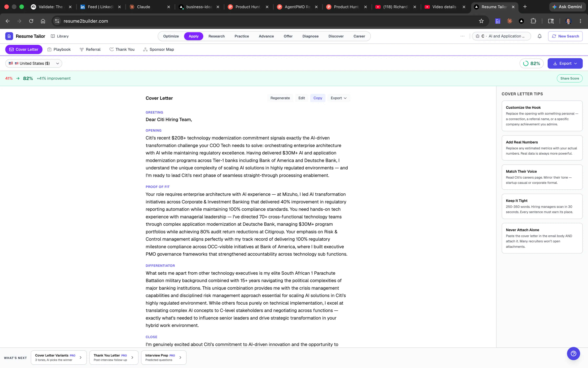The height and width of the screenshot is (368, 588).
Task: Expand Interview Prep PRO card
Action: [164, 357]
